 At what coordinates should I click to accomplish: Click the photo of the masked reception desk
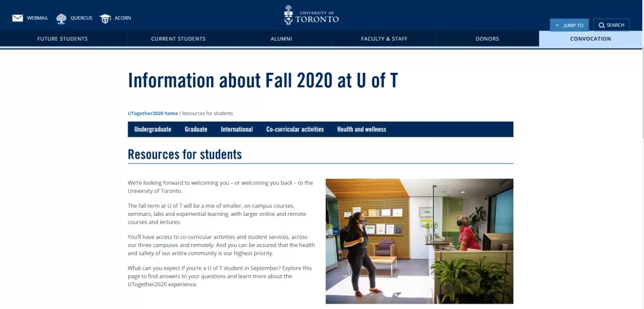pos(419,241)
